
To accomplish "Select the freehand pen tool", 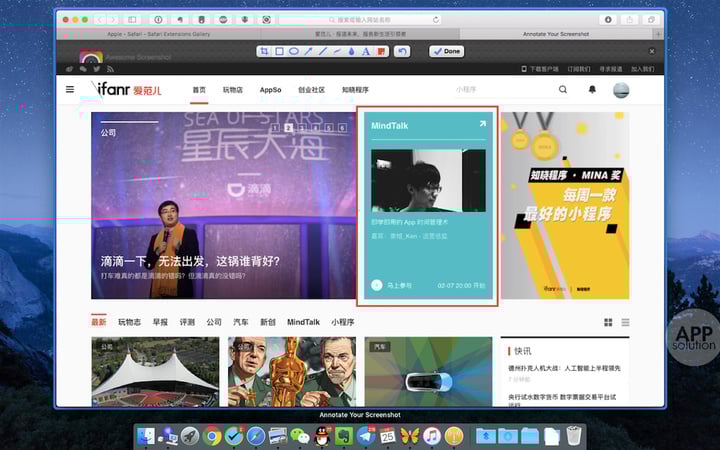I will tap(338, 51).
